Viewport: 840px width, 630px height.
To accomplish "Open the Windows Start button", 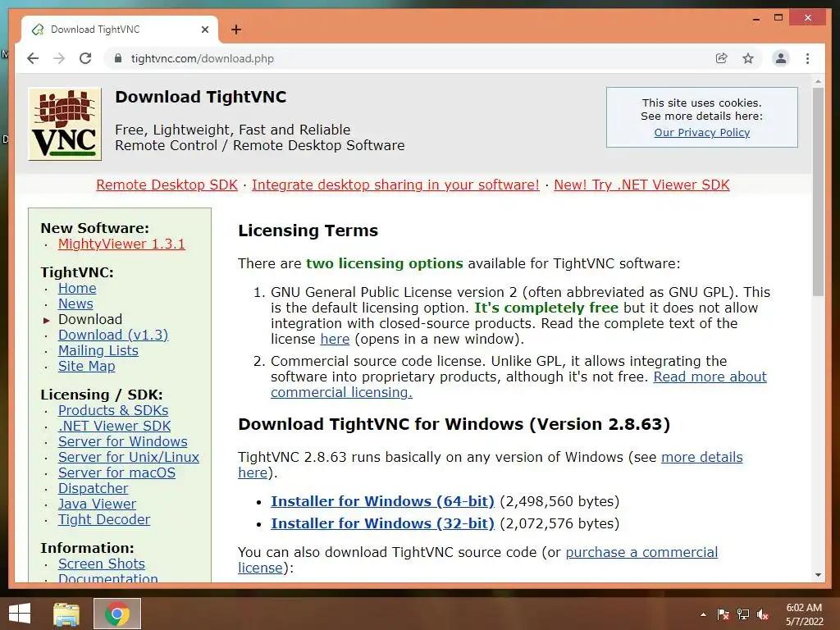I will pos(20,614).
